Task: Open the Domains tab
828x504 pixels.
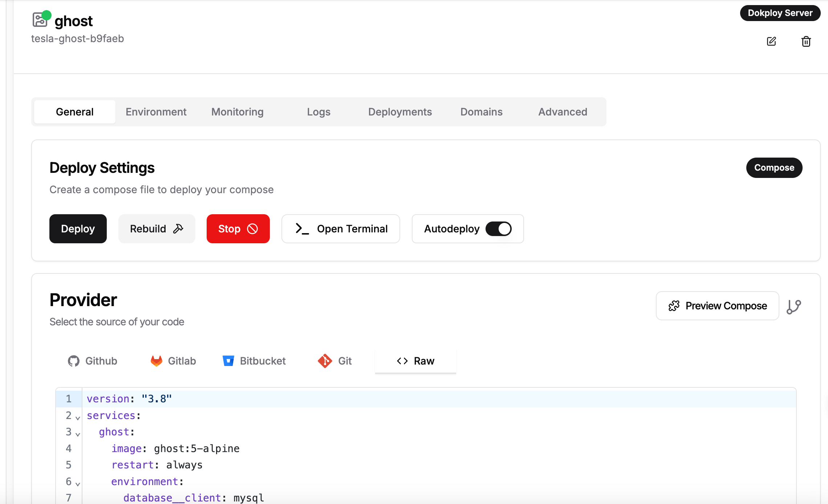Action: pos(482,112)
